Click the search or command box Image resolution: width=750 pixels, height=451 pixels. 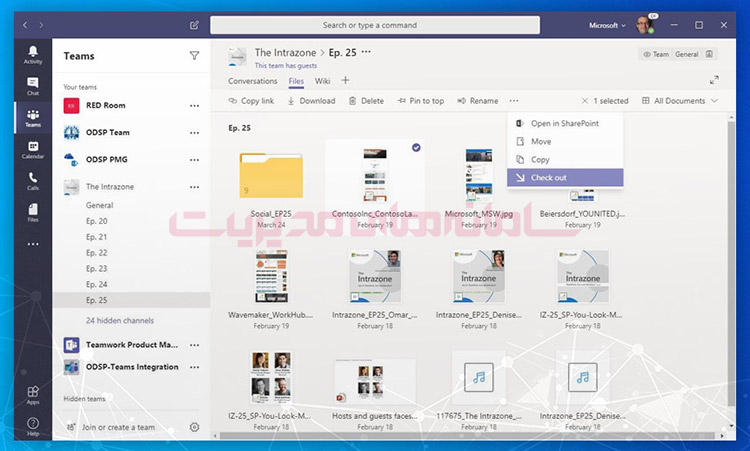click(x=375, y=25)
